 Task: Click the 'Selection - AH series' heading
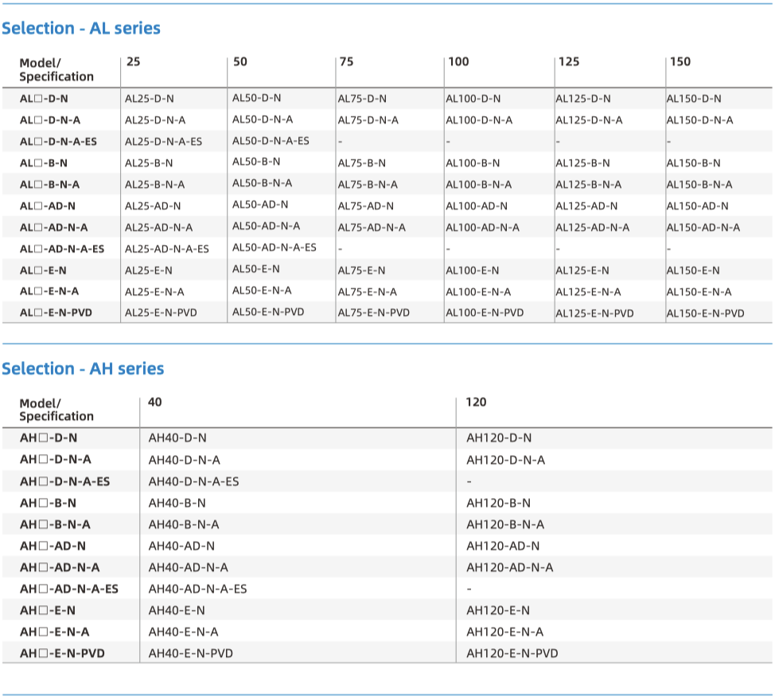coord(83,368)
